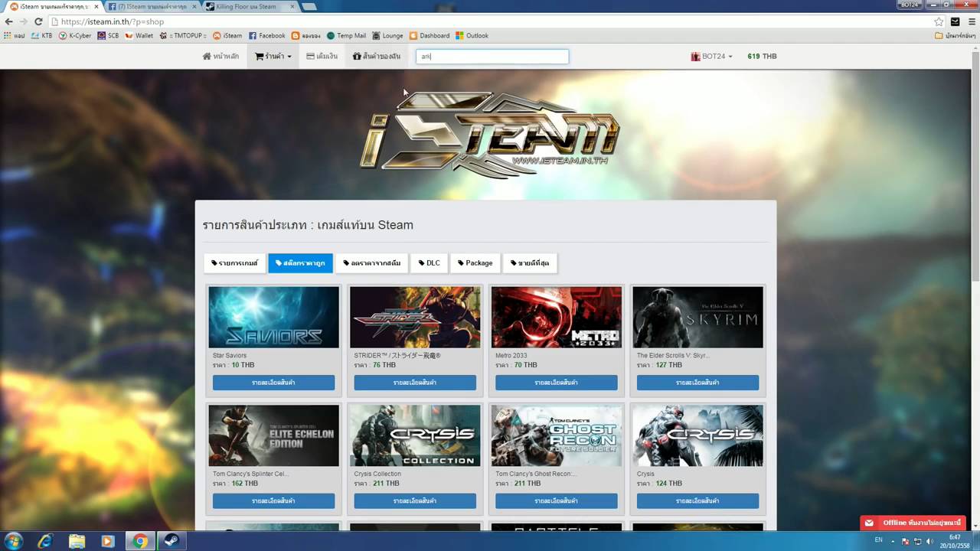This screenshot has height=551, width=980.
Task: Open the Dashboard bookmark
Action: pos(430,35)
